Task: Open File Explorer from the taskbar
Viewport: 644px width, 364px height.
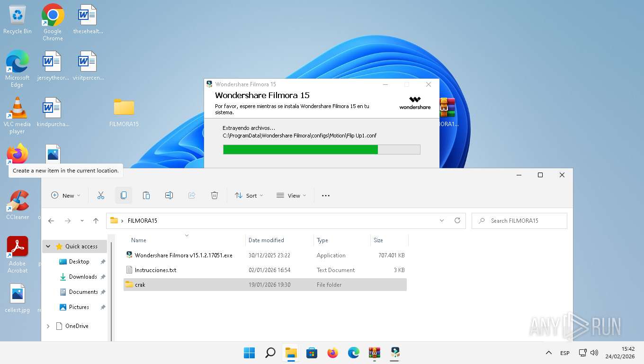Action: 291,353
